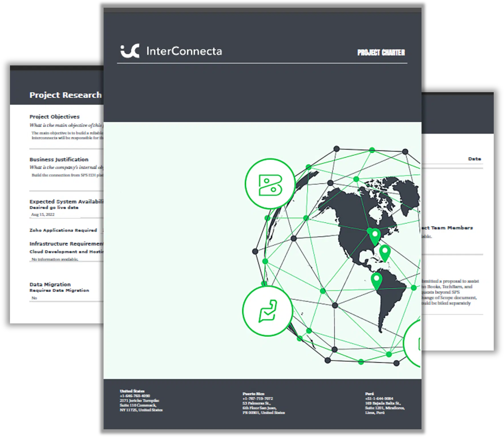
Task: Click the No information available text
Action: pos(55,259)
